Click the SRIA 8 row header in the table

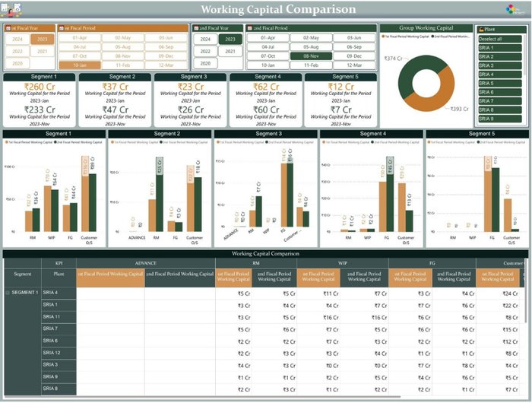tap(59, 389)
